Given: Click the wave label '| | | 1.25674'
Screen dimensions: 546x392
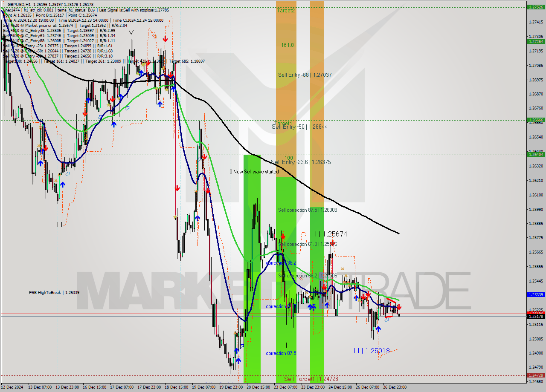Looking at the screenshot, I should (329, 234).
